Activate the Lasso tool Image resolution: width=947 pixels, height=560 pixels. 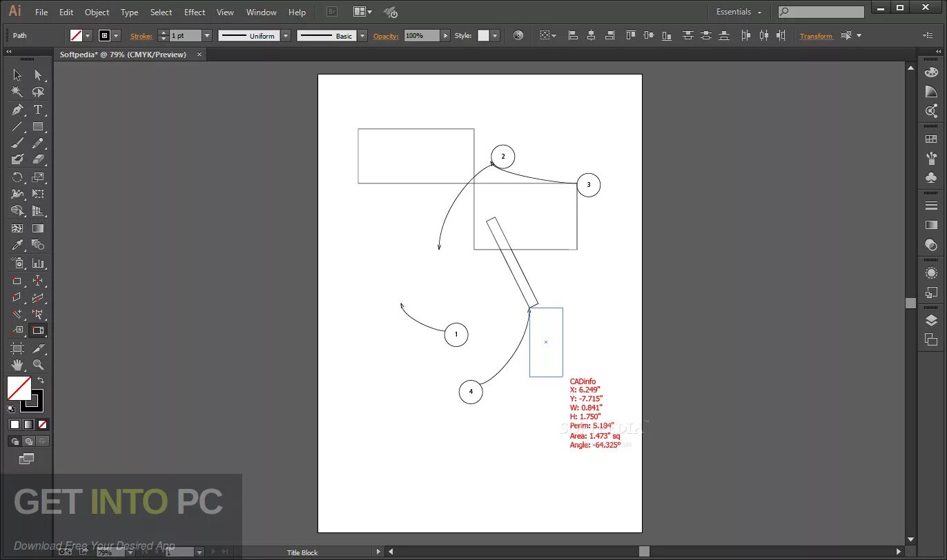click(38, 92)
